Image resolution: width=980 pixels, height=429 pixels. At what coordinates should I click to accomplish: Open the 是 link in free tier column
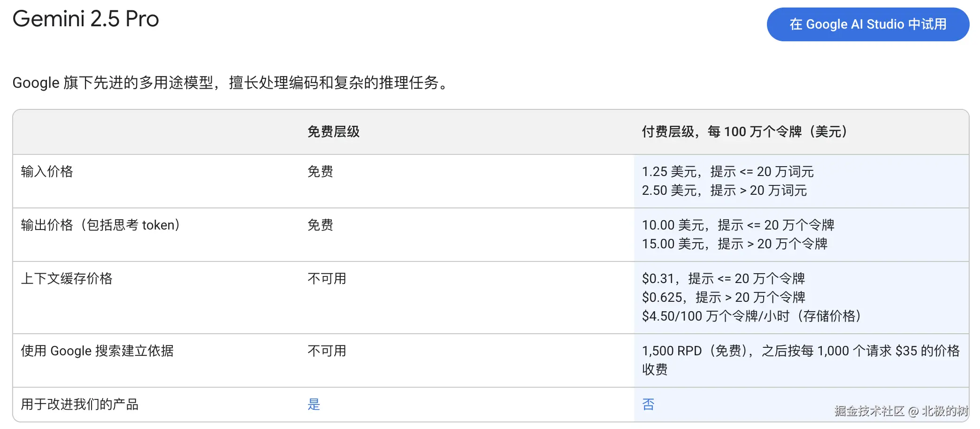pyautogui.click(x=314, y=404)
